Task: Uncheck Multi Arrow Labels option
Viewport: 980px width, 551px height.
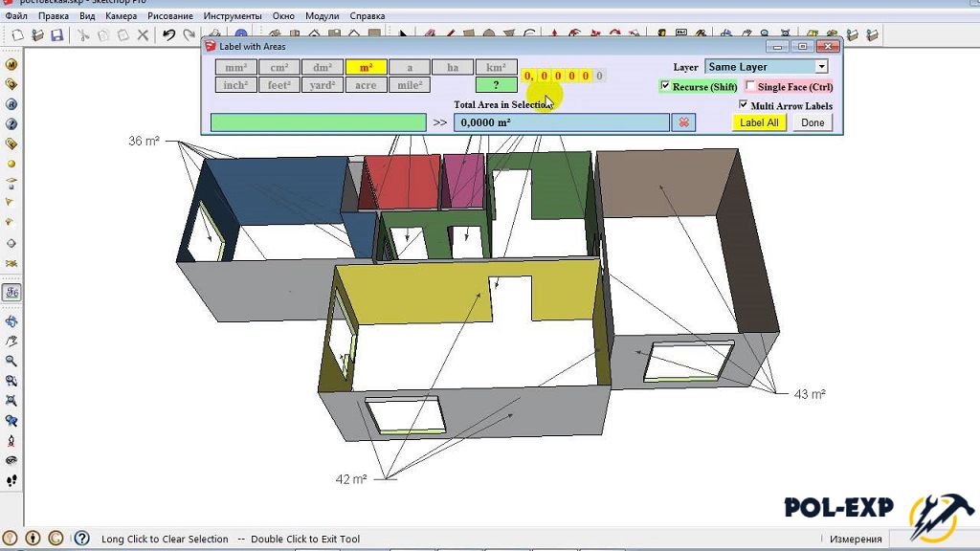Action: click(x=744, y=105)
